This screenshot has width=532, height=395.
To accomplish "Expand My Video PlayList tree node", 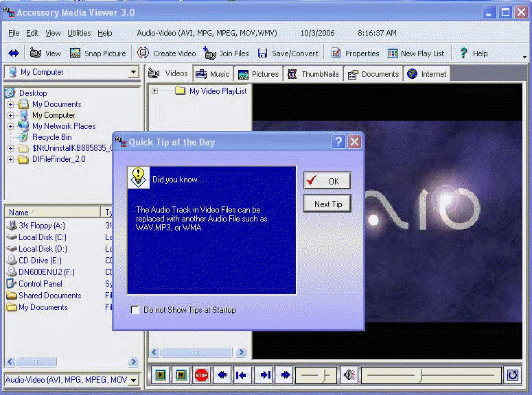I will 155,91.
